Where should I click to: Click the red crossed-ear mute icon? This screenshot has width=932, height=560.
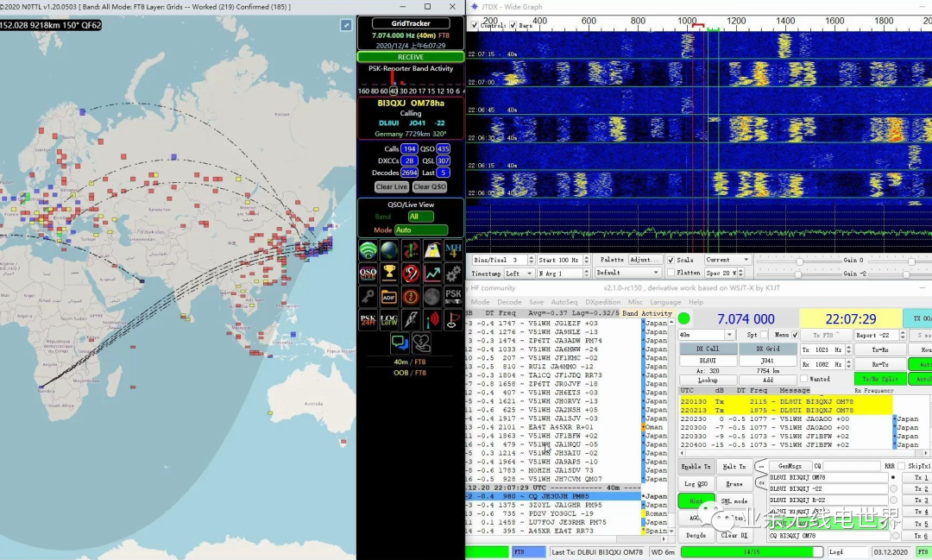tap(411, 274)
